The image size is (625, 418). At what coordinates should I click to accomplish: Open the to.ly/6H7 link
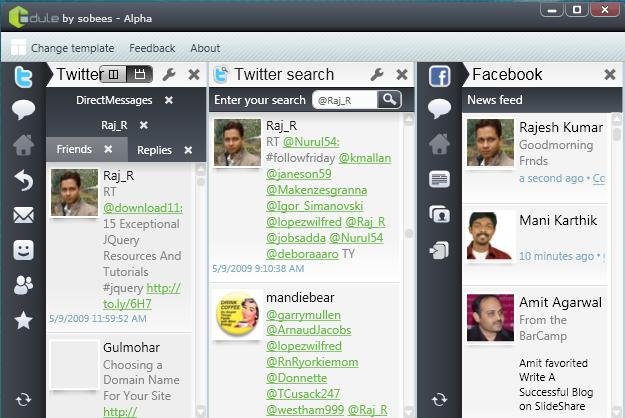pos(127,304)
